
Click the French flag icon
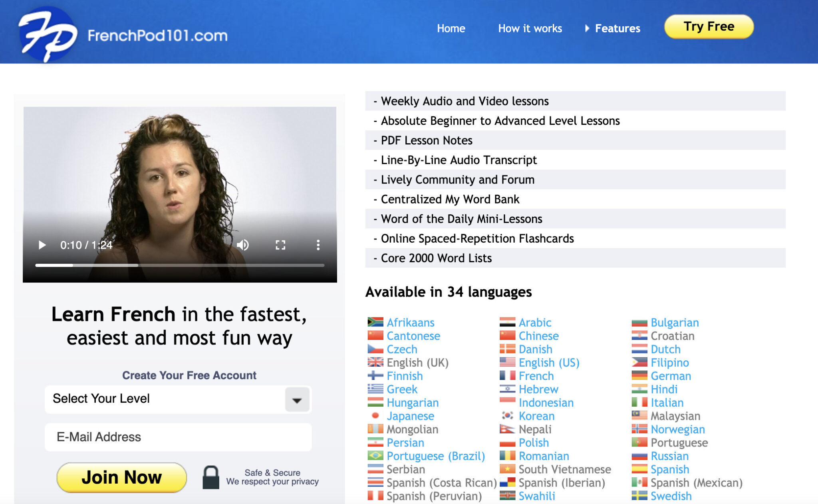(507, 375)
